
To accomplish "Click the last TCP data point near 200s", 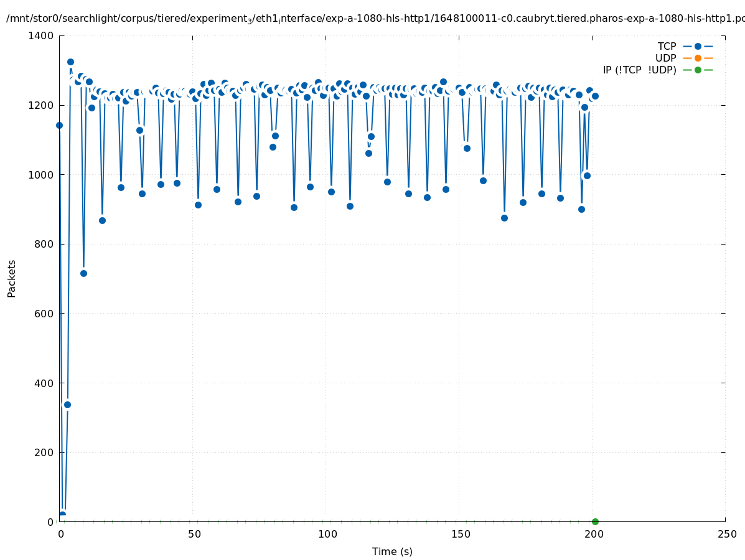I will point(595,96).
